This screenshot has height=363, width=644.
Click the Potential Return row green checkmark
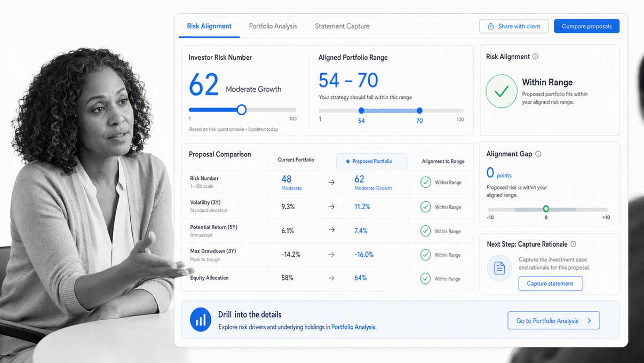425,231
